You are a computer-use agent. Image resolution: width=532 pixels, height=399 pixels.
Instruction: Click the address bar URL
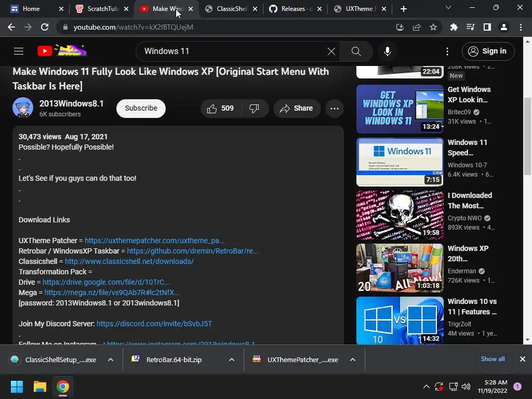point(134,27)
